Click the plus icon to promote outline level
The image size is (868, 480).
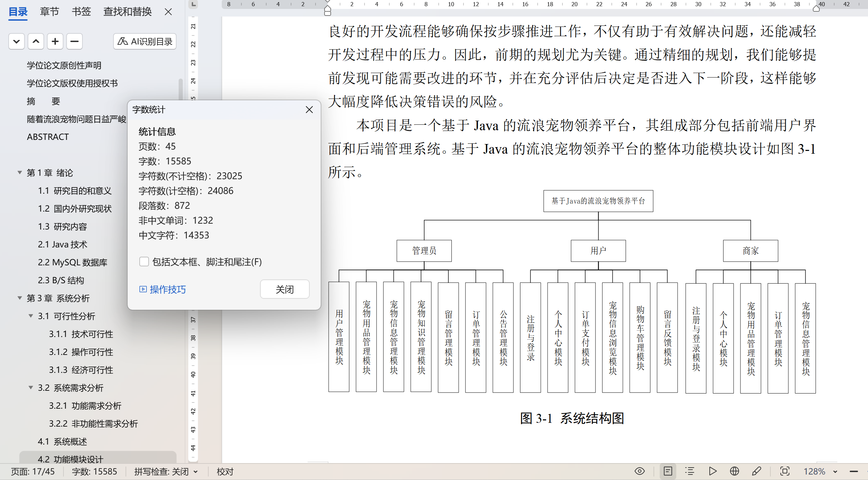tap(55, 42)
